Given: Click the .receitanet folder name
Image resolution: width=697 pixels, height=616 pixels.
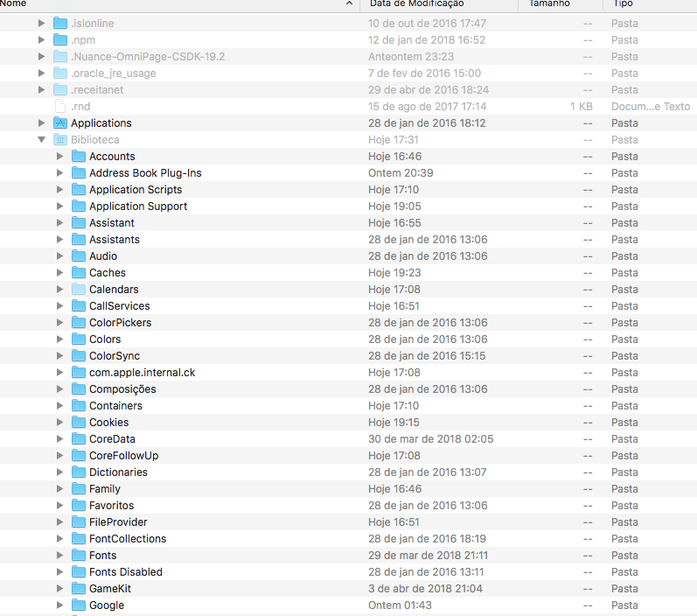Looking at the screenshot, I should (97, 89).
